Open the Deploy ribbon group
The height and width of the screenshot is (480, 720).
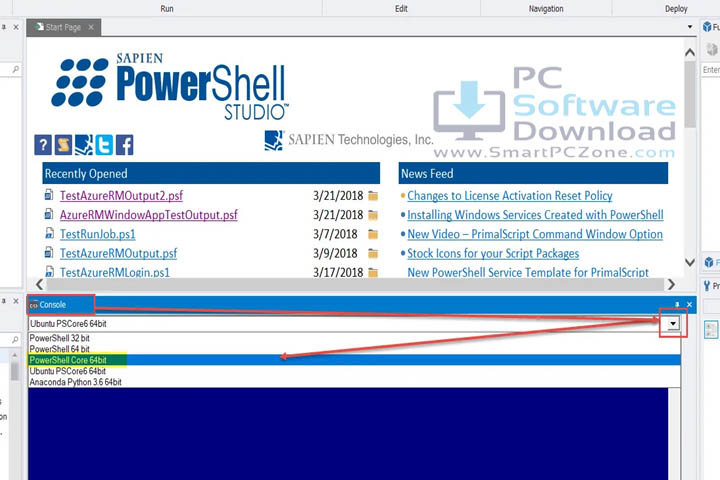coord(676,8)
